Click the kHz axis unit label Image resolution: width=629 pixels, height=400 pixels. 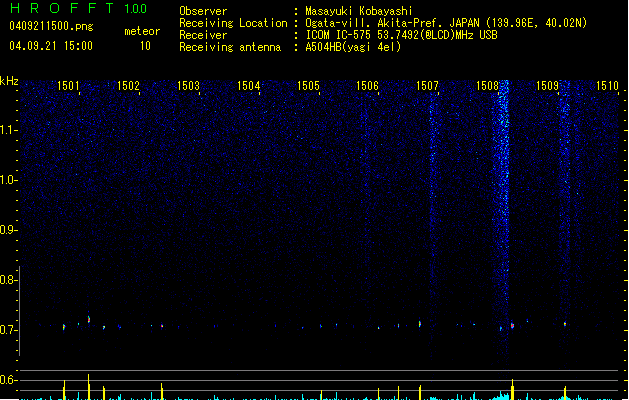(x=9, y=81)
